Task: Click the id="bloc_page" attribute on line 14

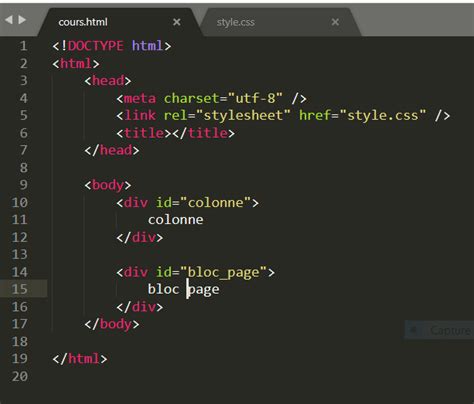Action: (211, 272)
